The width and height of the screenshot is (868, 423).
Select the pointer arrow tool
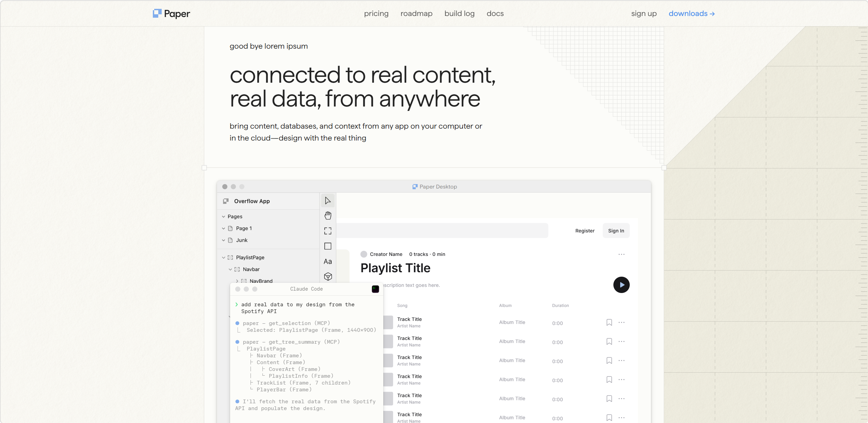tap(328, 201)
